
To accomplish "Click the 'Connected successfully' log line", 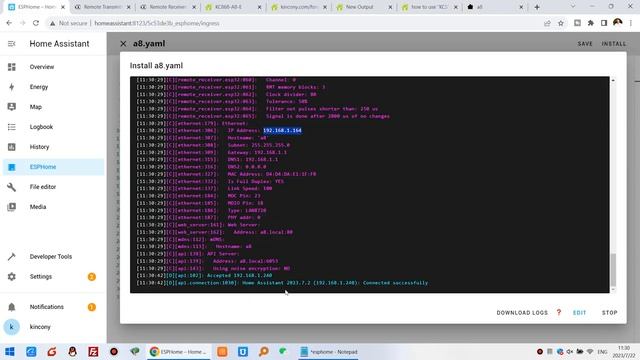I will (282, 283).
